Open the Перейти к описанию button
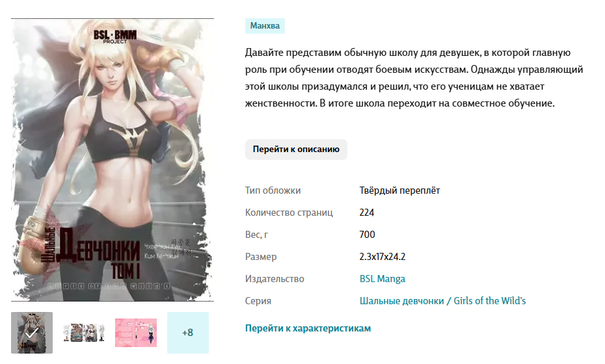Image resolution: width=605 pixels, height=364 pixels. pyautogui.click(x=296, y=149)
